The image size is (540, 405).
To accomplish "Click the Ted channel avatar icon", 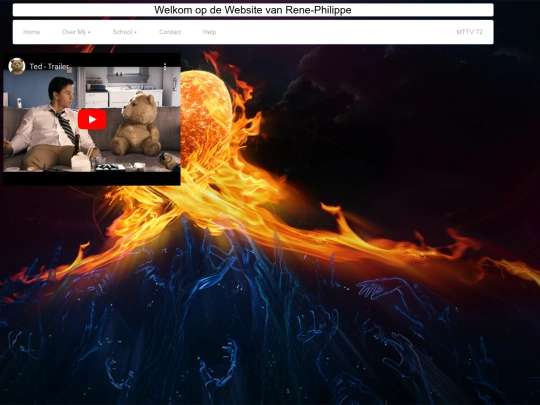I will tap(17, 66).
